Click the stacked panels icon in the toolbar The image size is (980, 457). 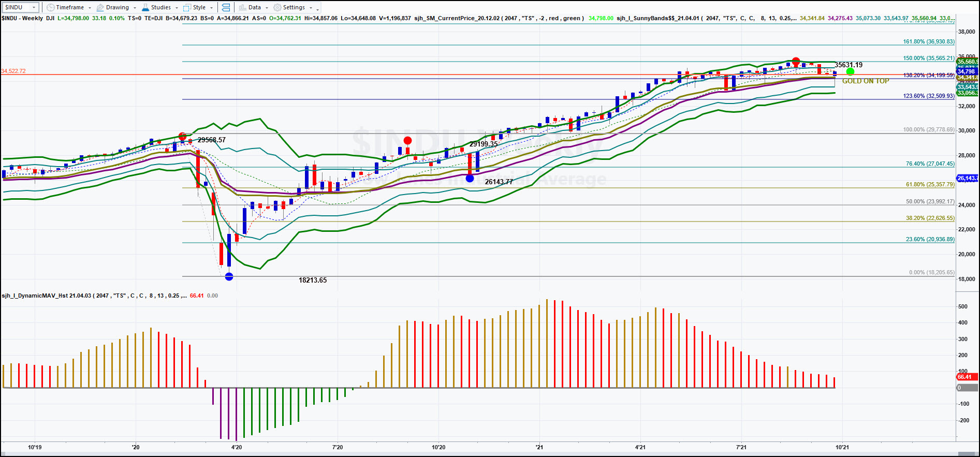coord(225,7)
